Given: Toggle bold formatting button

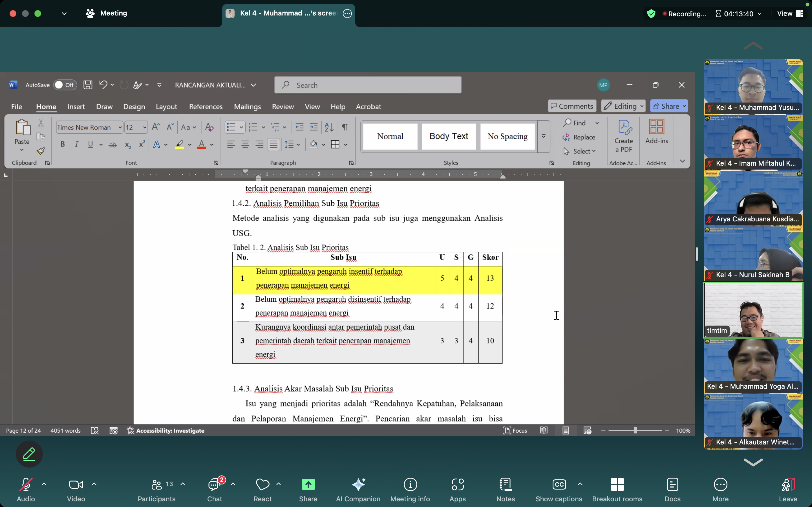Looking at the screenshot, I should [x=62, y=144].
